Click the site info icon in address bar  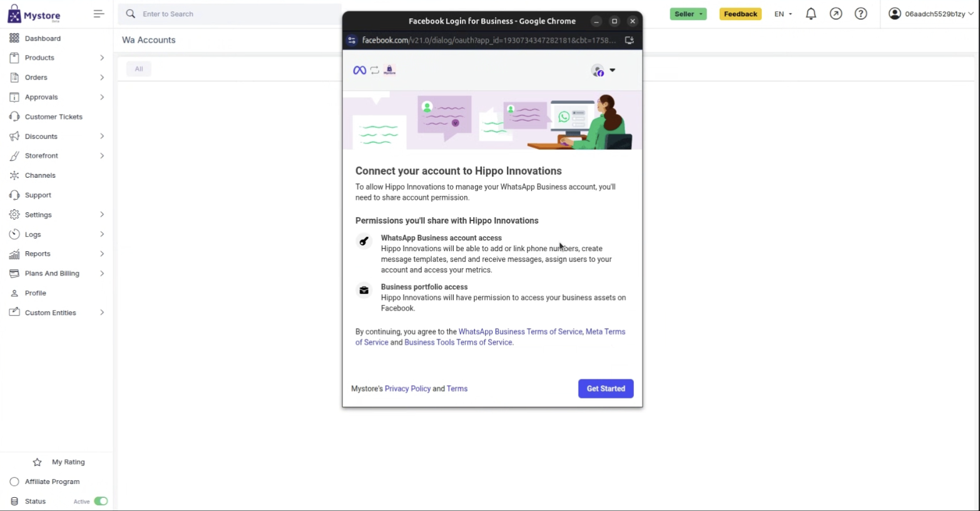pos(352,40)
